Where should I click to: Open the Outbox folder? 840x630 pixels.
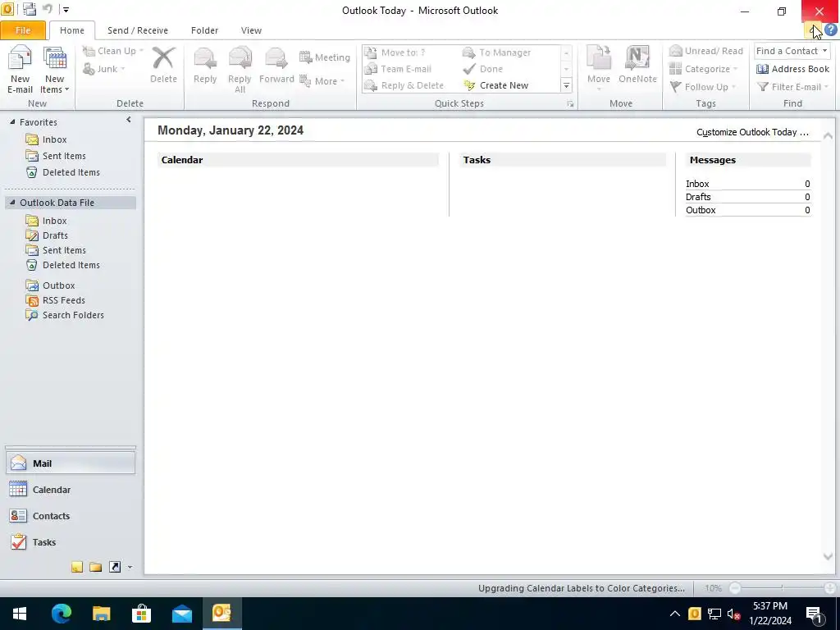point(51,285)
